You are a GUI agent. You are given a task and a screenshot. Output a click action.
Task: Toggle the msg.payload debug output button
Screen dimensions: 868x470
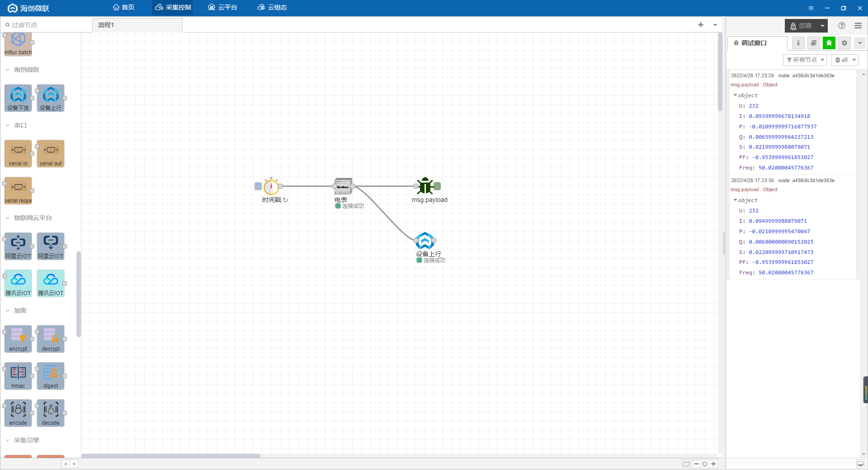point(438,186)
